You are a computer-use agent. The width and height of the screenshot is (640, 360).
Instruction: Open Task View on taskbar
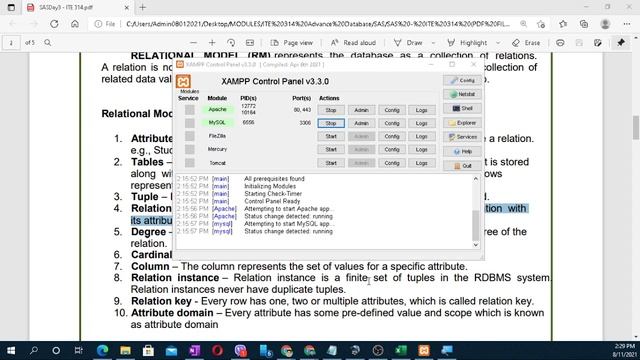[x=79, y=351]
